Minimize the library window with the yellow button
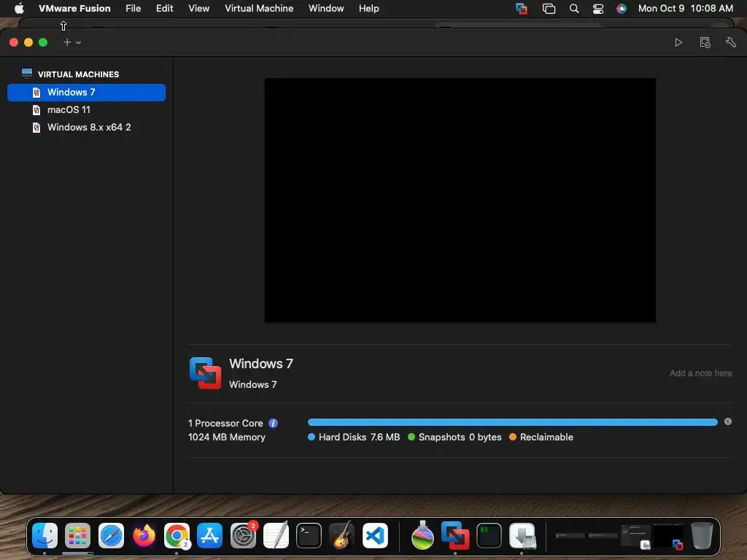Image resolution: width=747 pixels, height=560 pixels. point(28,42)
